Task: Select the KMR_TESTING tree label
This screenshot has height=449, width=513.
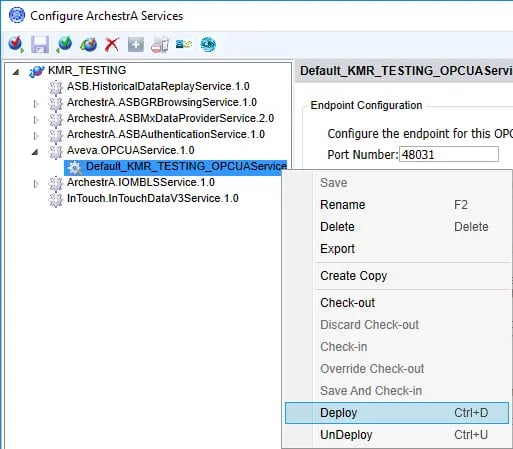Action: coord(87,70)
